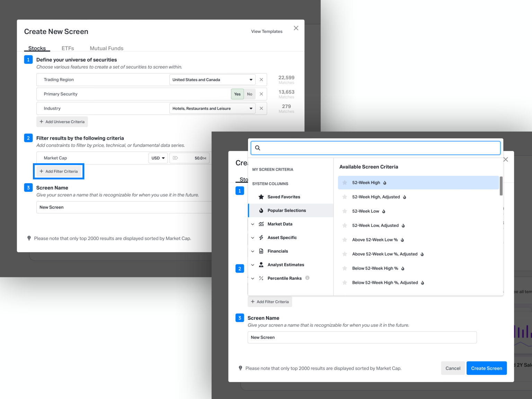Image resolution: width=532 pixels, height=399 pixels.
Task: Click the Create Screen button
Action: pyautogui.click(x=486, y=368)
